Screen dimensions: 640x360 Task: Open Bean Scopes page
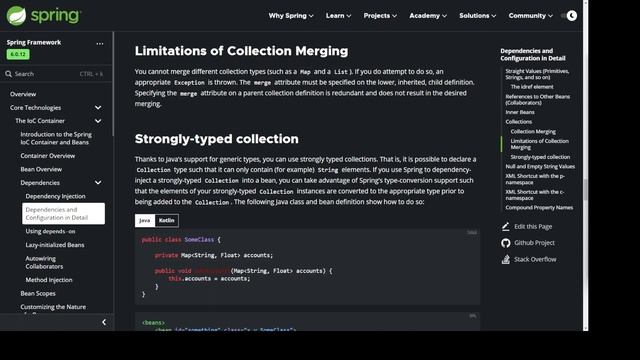38,293
